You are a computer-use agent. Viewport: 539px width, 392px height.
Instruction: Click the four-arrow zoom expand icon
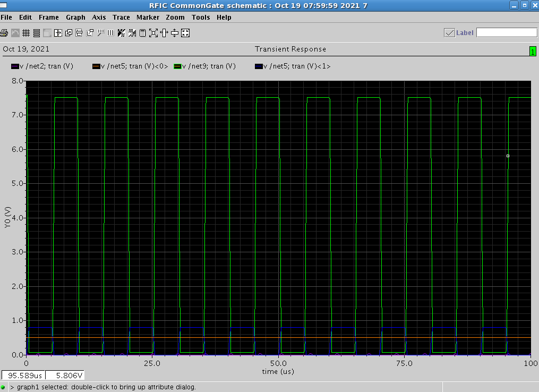pos(153,33)
